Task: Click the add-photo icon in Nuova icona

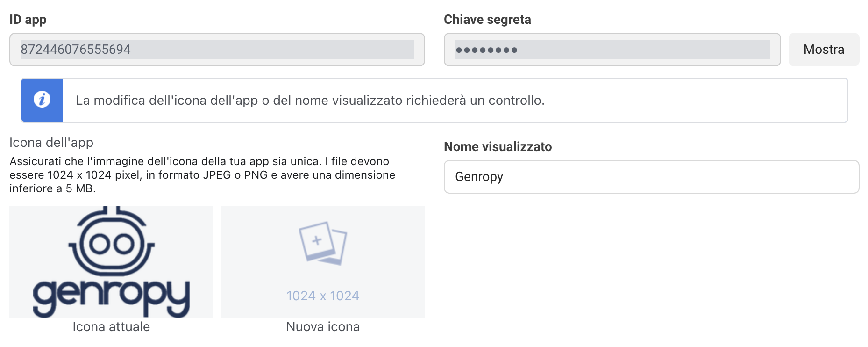Action: 323,243
